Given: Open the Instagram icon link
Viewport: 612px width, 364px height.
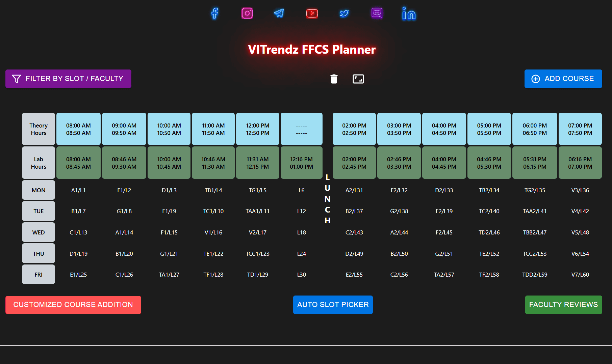Looking at the screenshot, I should (247, 13).
